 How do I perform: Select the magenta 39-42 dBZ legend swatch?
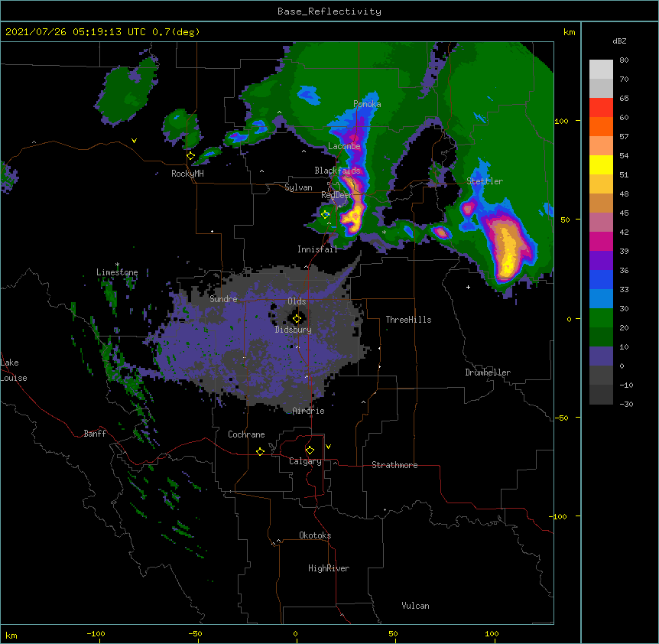click(601, 241)
